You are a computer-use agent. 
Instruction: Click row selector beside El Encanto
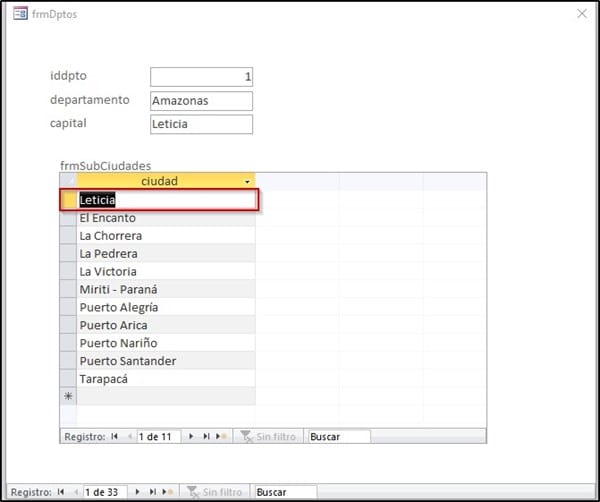(x=68, y=218)
